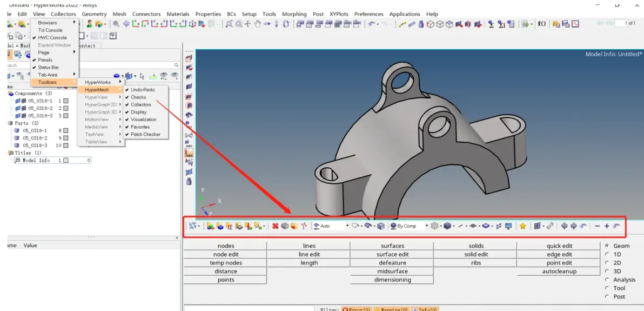The width and height of the screenshot is (644, 311).
Task: Open the Preferences menu
Action: [368, 14]
